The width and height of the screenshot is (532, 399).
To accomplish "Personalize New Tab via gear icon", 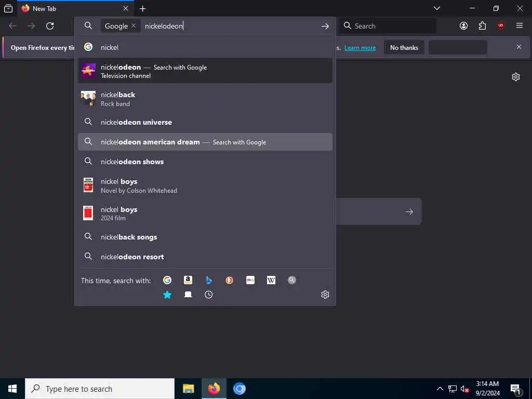I will [x=516, y=77].
